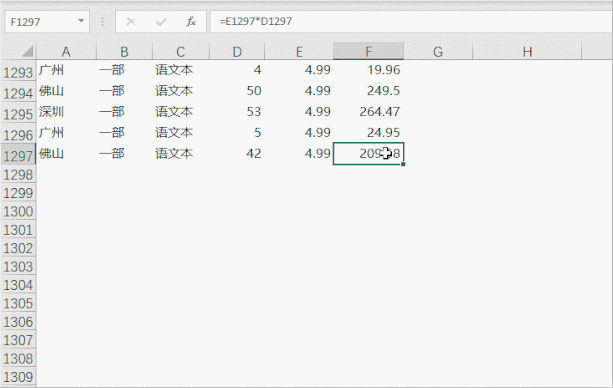Screen dimensions: 613x388
Task: Click cell with total 264.47
Action: [x=368, y=112]
